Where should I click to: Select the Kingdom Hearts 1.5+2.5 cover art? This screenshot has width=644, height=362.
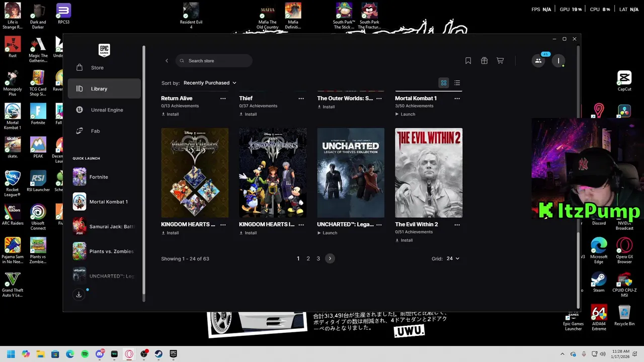(x=195, y=172)
